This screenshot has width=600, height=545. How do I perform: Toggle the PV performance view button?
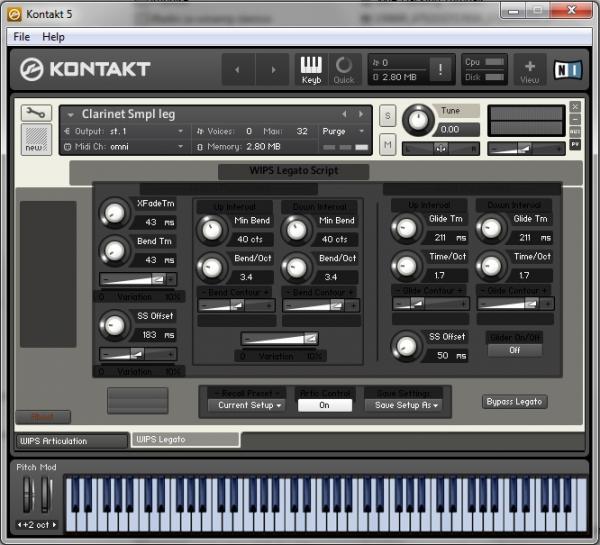(575, 145)
